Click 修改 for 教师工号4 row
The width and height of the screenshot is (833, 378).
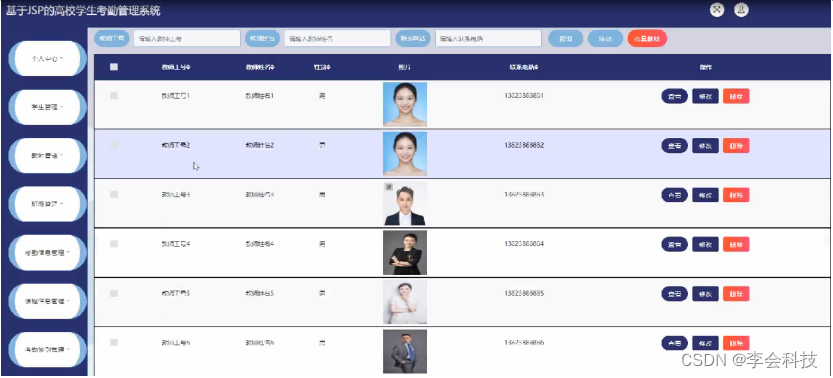pos(706,244)
